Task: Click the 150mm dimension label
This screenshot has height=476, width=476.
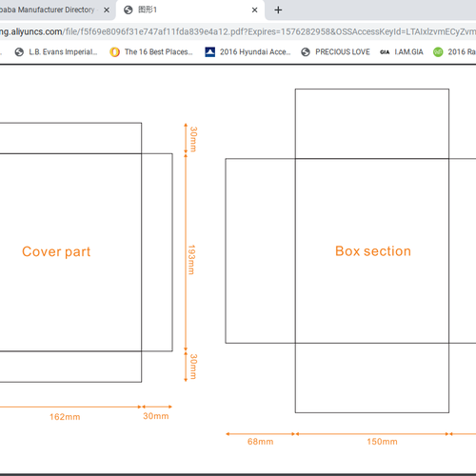Action: pos(382,442)
